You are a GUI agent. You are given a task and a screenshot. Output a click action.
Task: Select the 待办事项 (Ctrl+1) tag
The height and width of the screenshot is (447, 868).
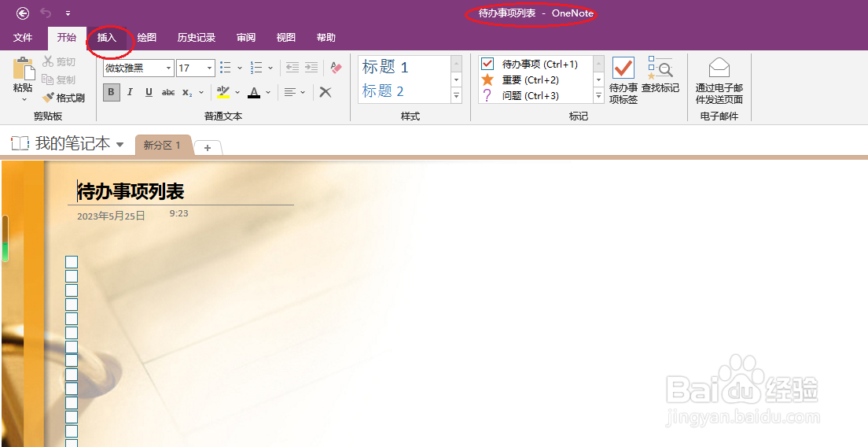coord(529,65)
